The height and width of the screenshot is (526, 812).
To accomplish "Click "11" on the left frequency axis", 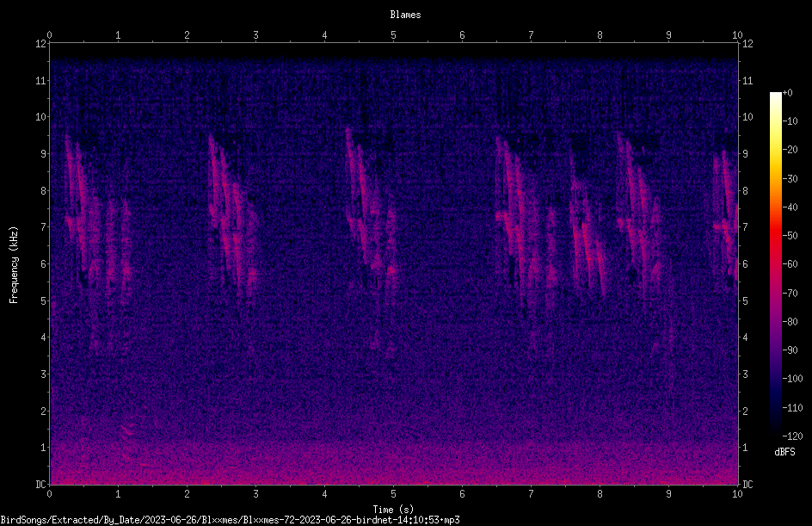I will [40, 80].
